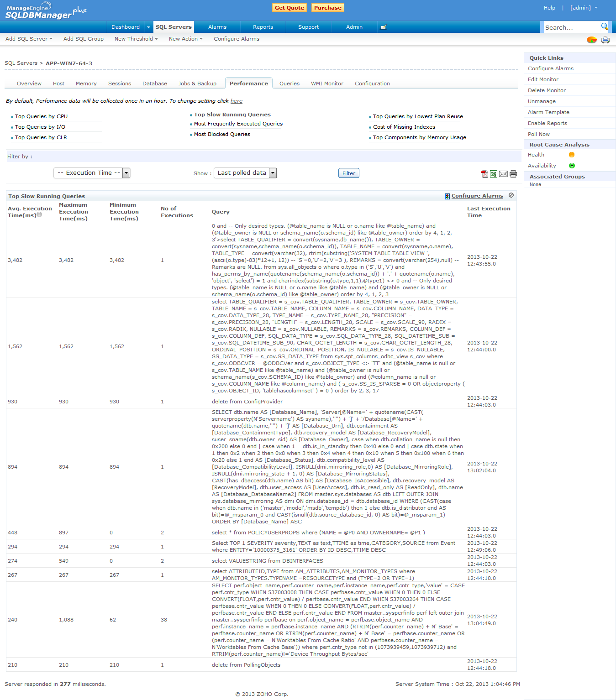The image size is (616, 700).
Task: Email the report using the envelope icon
Action: coord(503,174)
